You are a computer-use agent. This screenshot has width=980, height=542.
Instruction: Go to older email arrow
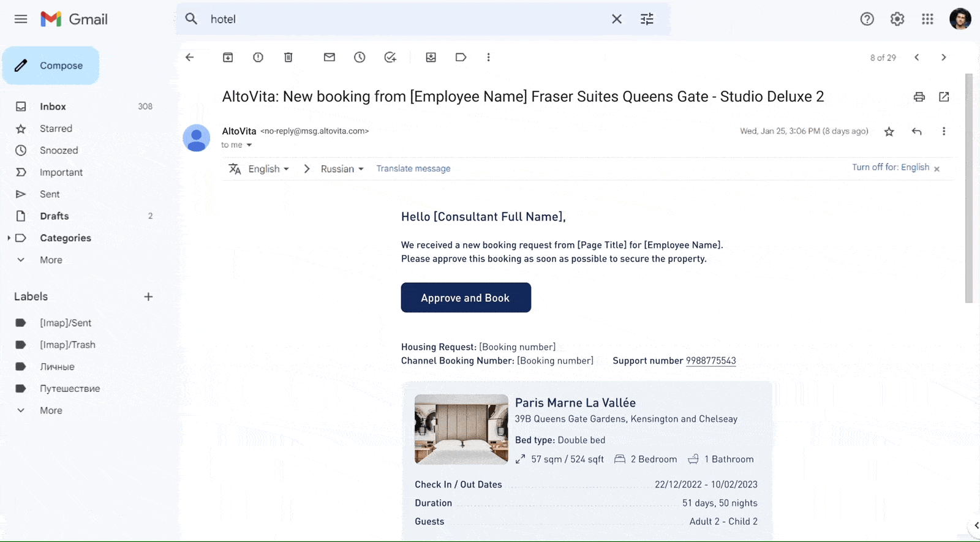[x=944, y=57]
